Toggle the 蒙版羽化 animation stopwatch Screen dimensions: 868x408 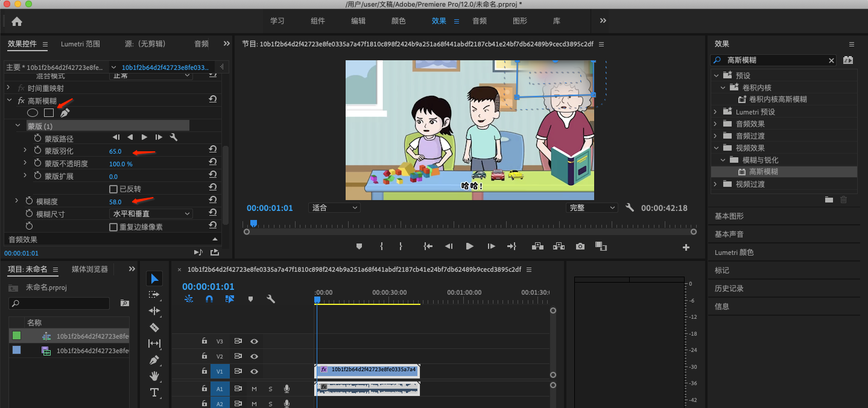pyautogui.click(x=37, y=151)
